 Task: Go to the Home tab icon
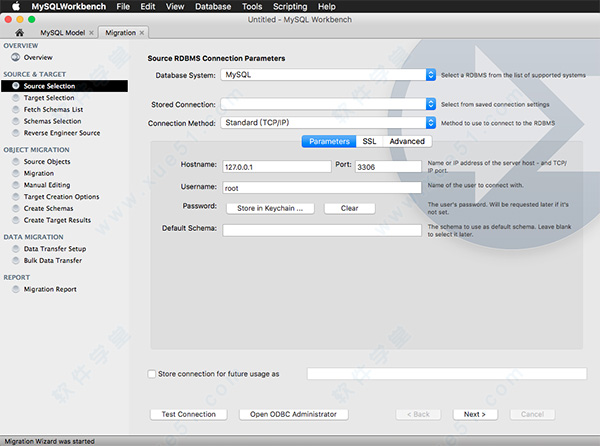(x=20, y=33)
